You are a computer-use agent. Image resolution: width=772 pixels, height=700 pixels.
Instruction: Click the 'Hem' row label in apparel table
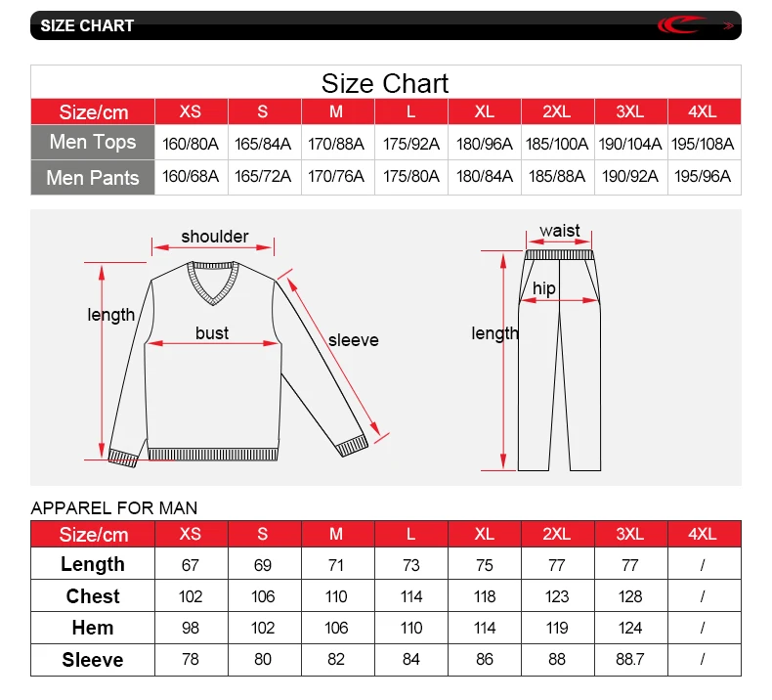93,628
